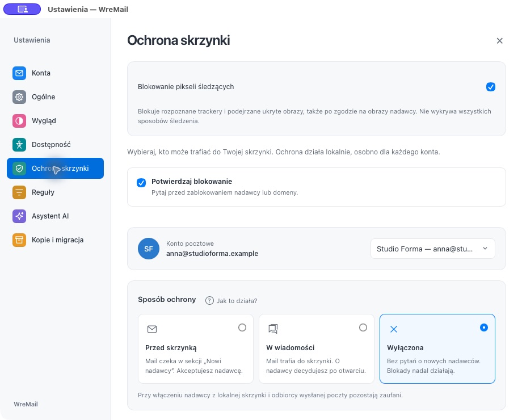
Task: Click the anna@studioforma.example address
Action: [x=212, y=254]
